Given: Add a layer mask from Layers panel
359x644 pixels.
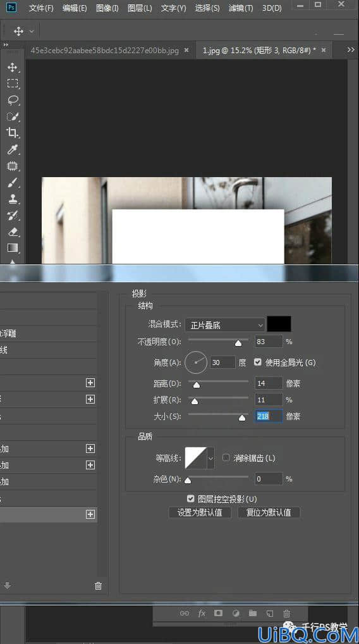Looking at the screenshot, I should [218, 613].
